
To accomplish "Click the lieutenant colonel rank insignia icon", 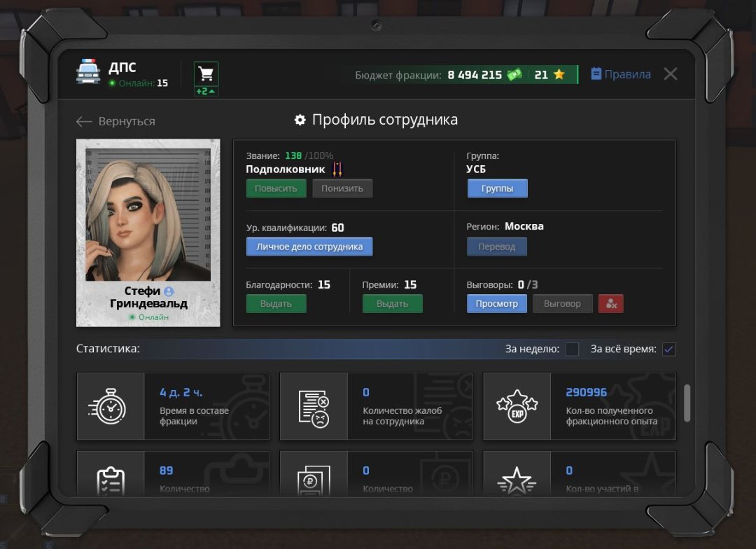I will pyautogui.click(x=337, y=169).
